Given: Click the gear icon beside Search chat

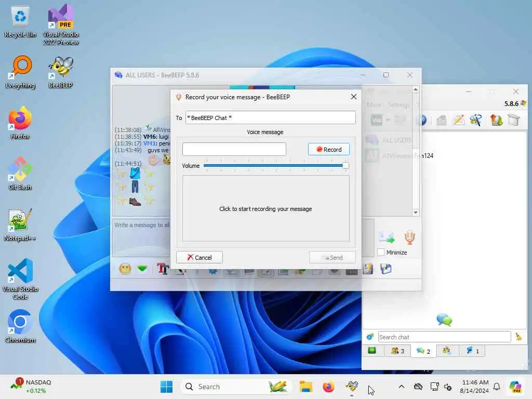Looking at the screenshot, I should click(x=370, y=337).
